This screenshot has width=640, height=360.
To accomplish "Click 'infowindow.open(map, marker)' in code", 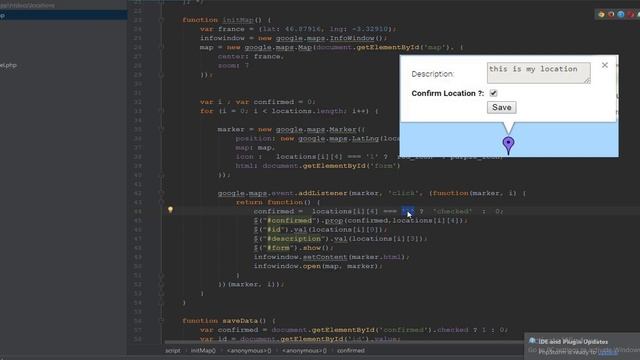I will coord(318,266).
